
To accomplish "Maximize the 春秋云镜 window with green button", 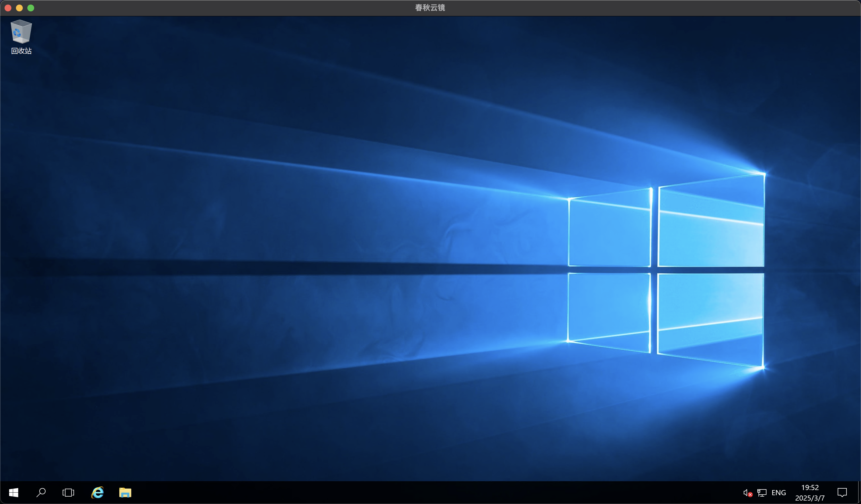I will click(31, 8).
